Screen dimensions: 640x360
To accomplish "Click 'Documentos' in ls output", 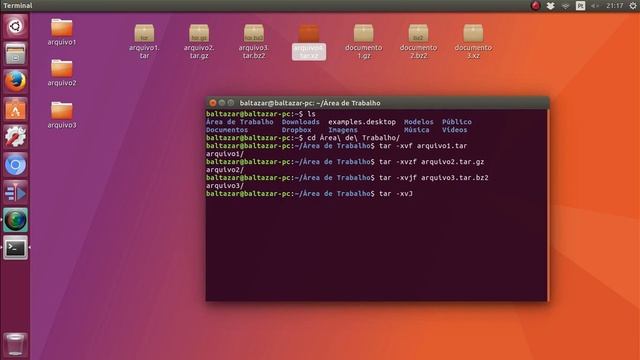I will (x=227, y=130).
